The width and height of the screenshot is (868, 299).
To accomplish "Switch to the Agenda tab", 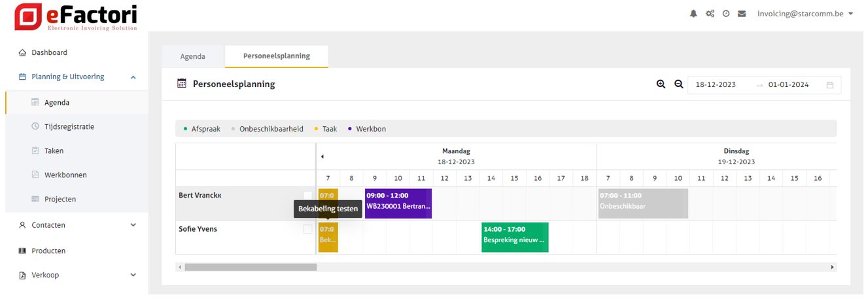I will point(193,57).
